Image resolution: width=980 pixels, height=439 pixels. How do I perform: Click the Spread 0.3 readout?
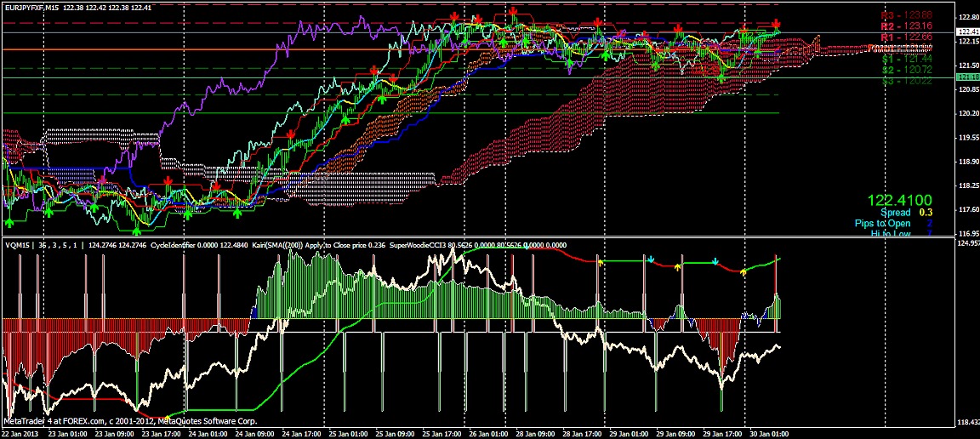[x=906, y=213]
